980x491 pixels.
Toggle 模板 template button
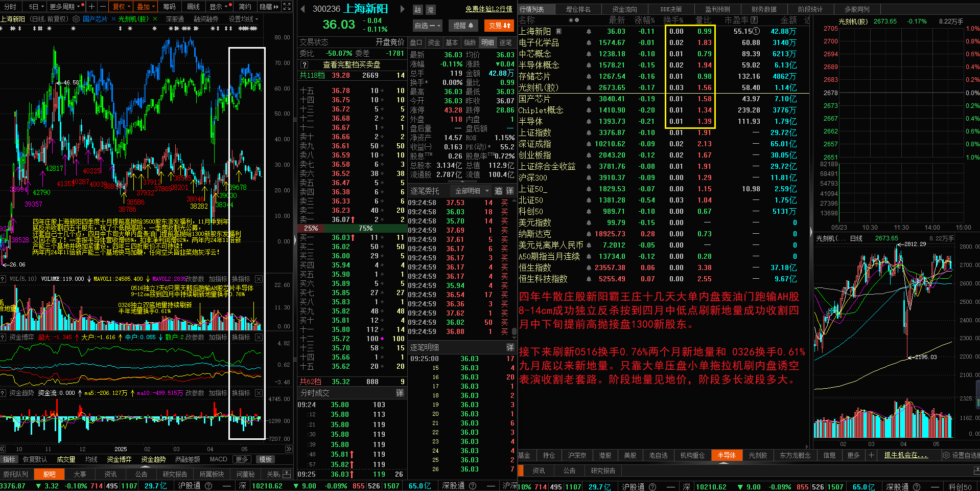tap(266, 459)
